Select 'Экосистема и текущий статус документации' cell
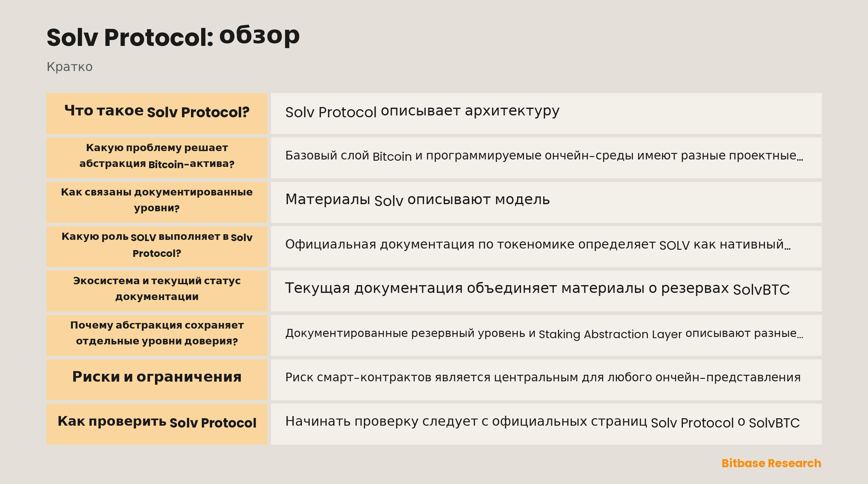 click(x=157, y=291)
